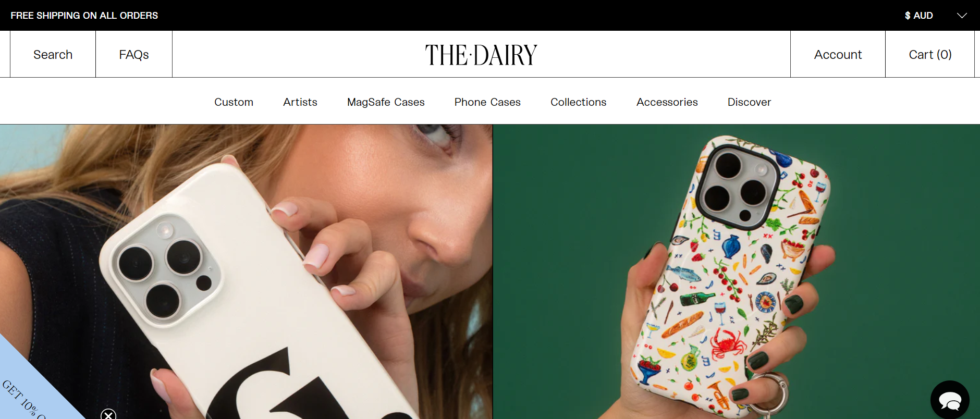Viewport: 980px width, 419px height.
Task: Open the Account page
Action: (x=838, y=54)
